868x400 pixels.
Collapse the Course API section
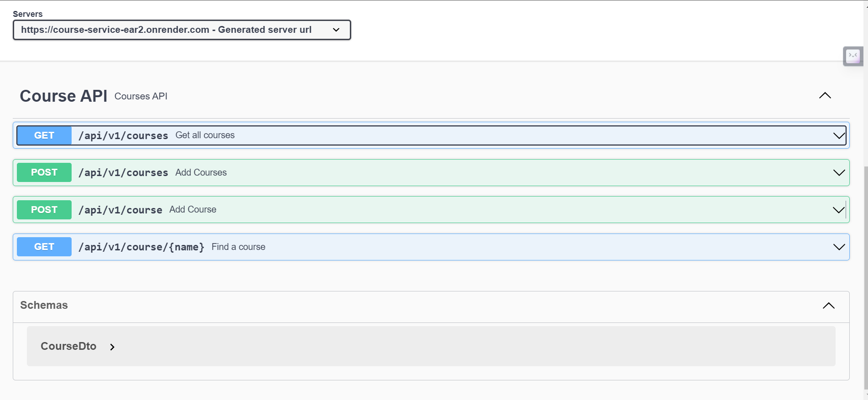tap(825, 96)
